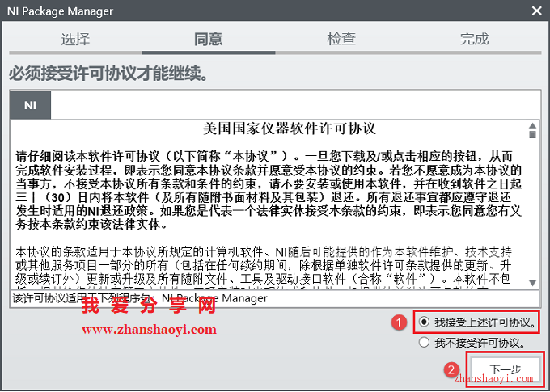
Task: Click the 美国国家仪器软件许可协议 heading
Action: (290, 129)
